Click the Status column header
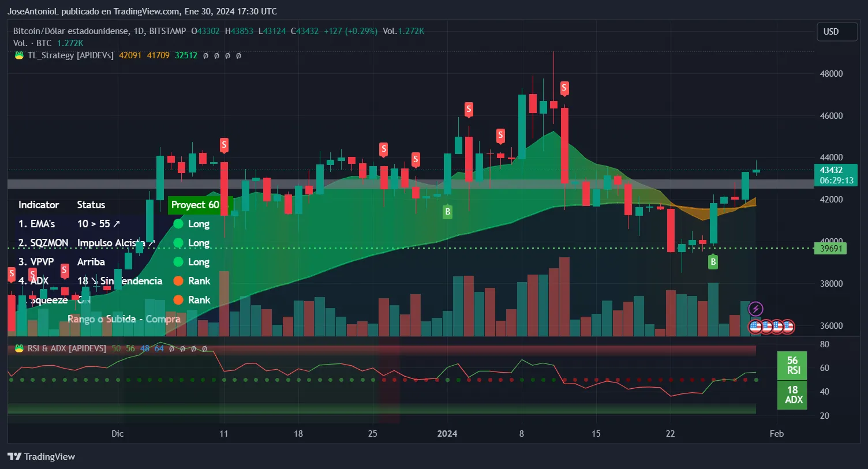This screenshot has width=868, height=469. (91, 205)
